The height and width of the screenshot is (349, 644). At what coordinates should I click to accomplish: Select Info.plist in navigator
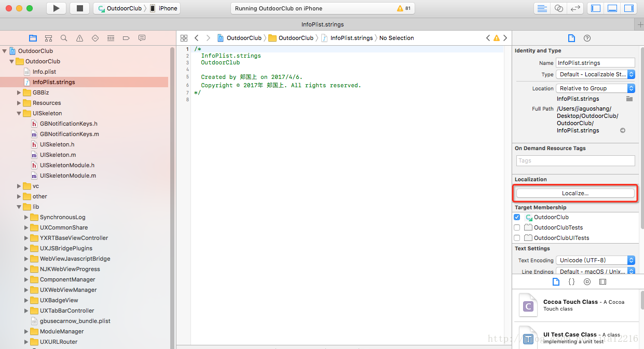coord(44,72)
